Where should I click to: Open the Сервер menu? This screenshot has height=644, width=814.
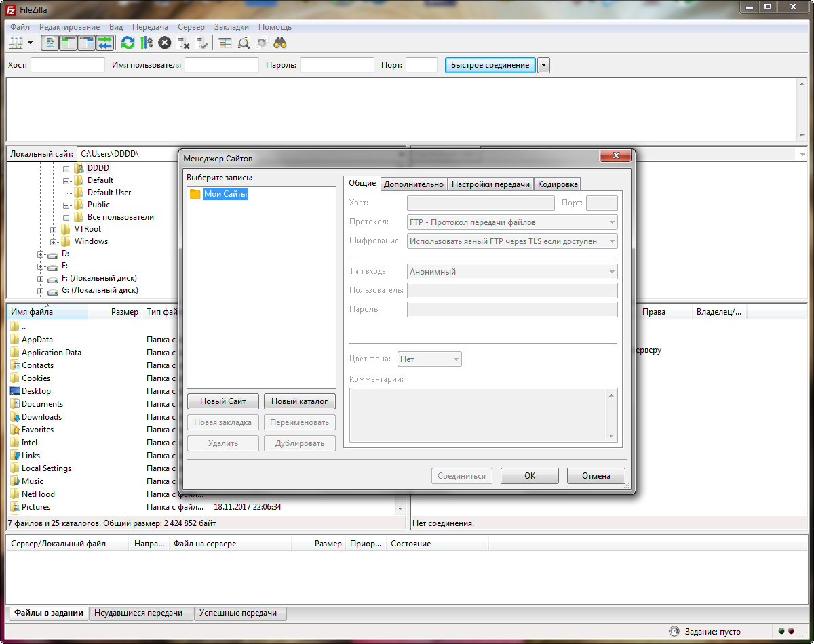[x=191, y=27]
